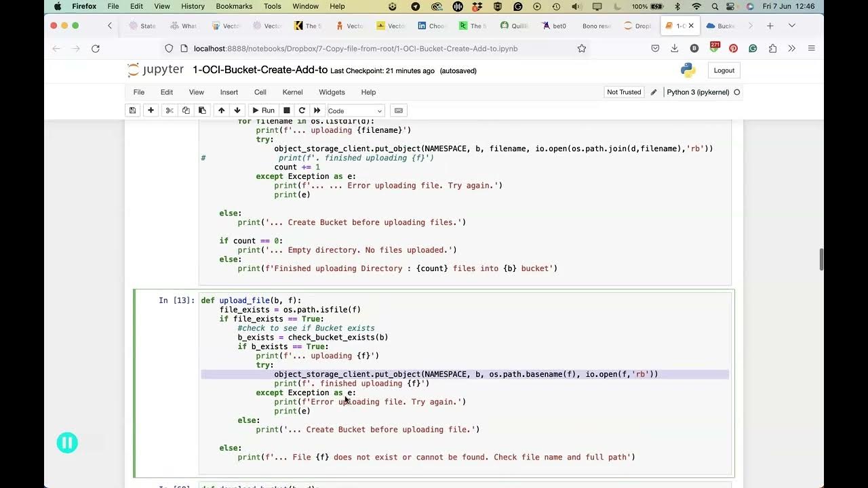Paste cells below
Image resolution: width=868 pixels, height=488 pixels.
click(x=202, y=110)
